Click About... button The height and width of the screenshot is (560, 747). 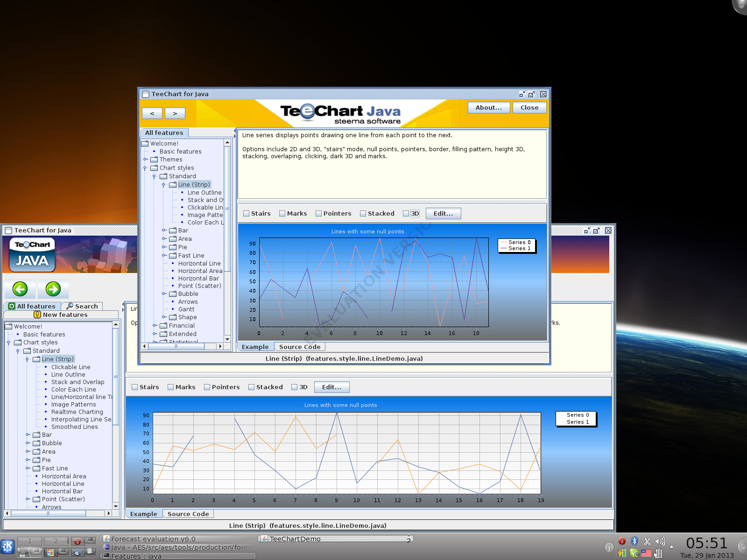tap(489, 107)
